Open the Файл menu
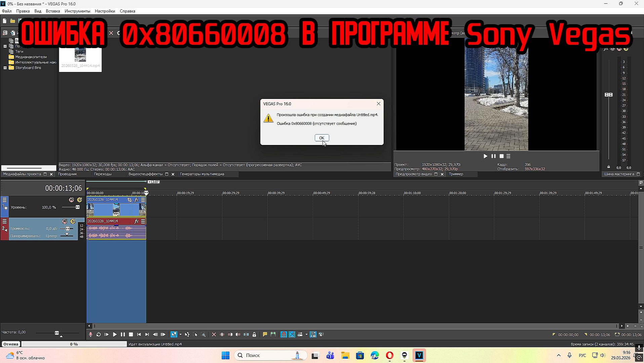 pos(7,11)
